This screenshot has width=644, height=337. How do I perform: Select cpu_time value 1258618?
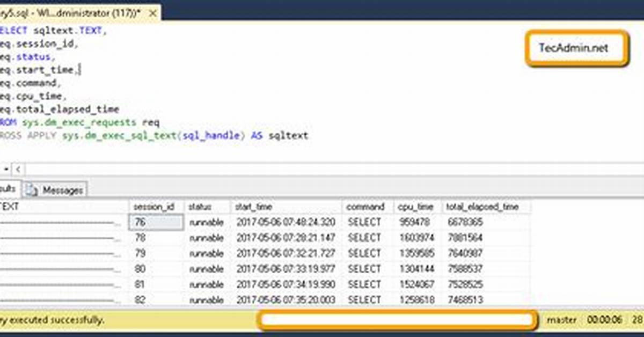pyautogui.click(x=417, y=300)
